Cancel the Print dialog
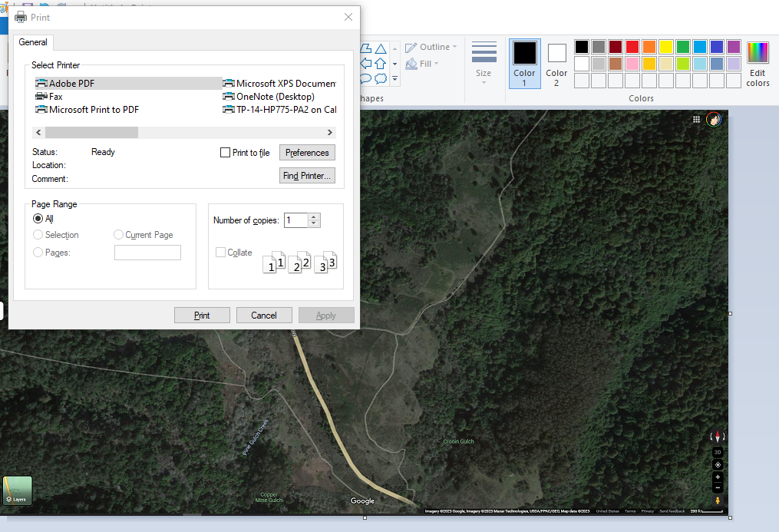The image size is (779, 532). (264, 315)
